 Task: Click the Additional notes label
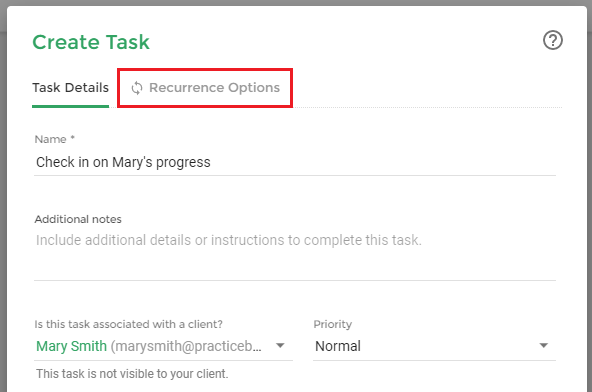[x=78, y=219]
